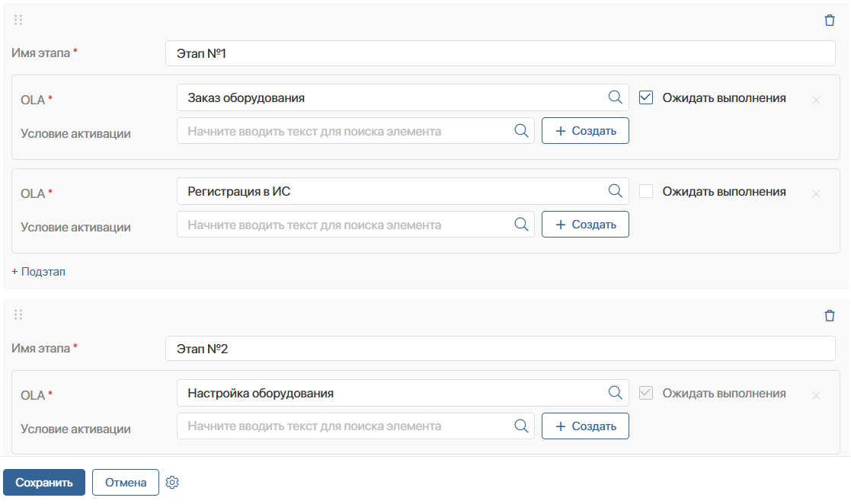This screenshot has height=504, width=851.
Task: Create activation condition for Регистрация в ИС
Action: [x=585, y=225]
